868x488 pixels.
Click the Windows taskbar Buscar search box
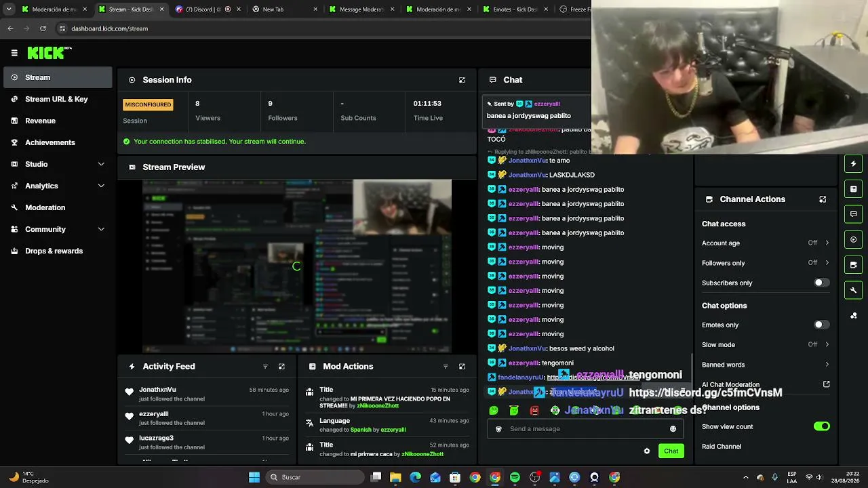[x=315, y=477]
